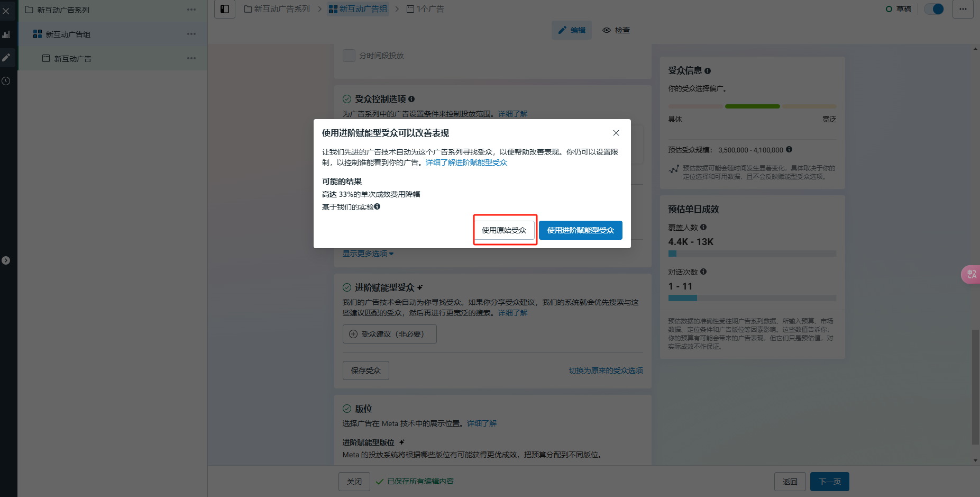
Task: Open 详细了解 link in 进阶赋能型受众 section
Action: click(512, 313)
